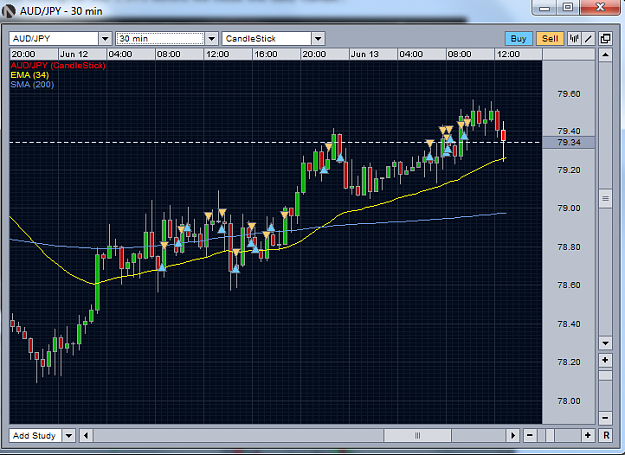Click the CandleStick style field
The image size is (625, 455).
pos(267,39)
